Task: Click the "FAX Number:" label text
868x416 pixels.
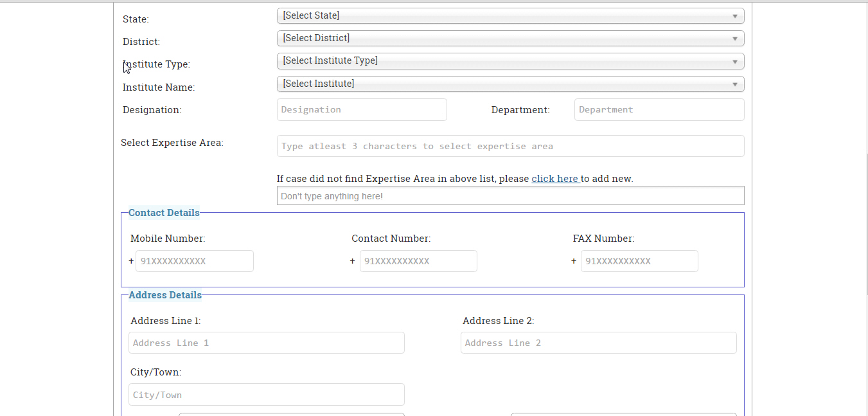Action: tap(603, 239)
